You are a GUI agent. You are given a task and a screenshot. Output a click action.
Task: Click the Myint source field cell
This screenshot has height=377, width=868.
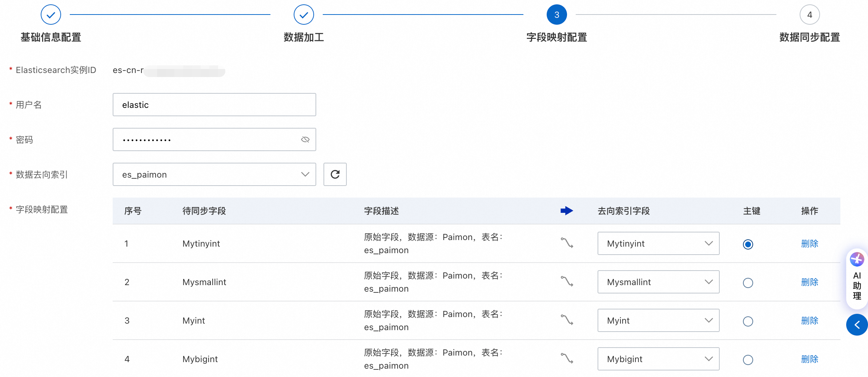tap(194, 321)
